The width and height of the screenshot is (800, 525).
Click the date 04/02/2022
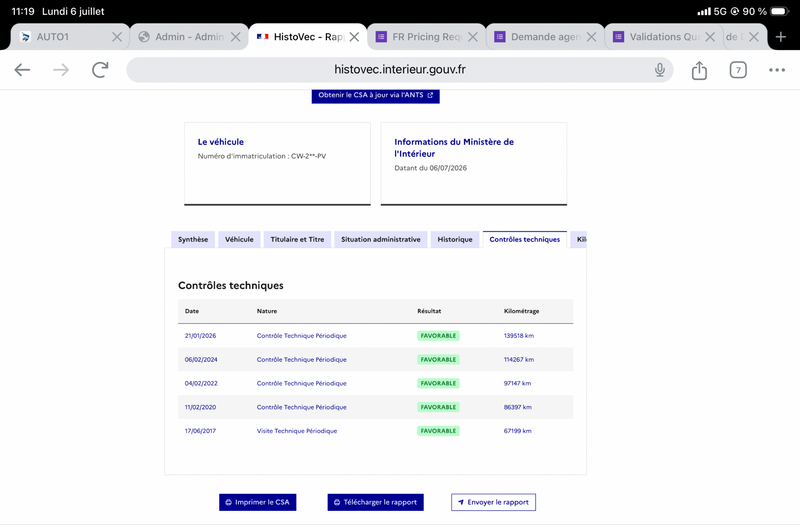point(201,383)
